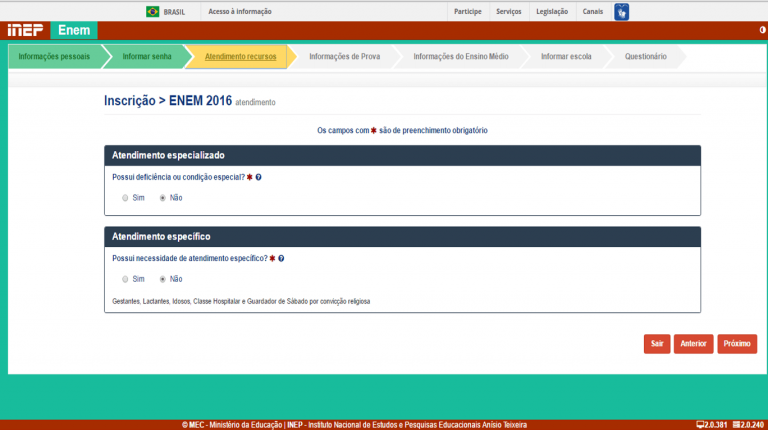This screenshot has width=768, height=430.
Task: Open the Serviços menu
Action: 508,11
